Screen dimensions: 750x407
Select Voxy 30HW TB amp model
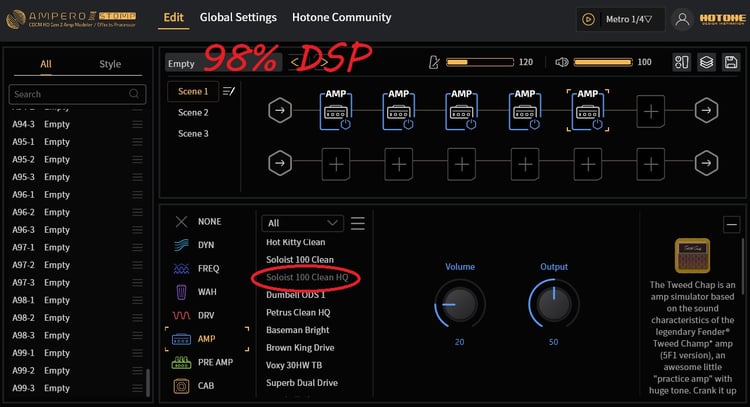coord(294,365)
